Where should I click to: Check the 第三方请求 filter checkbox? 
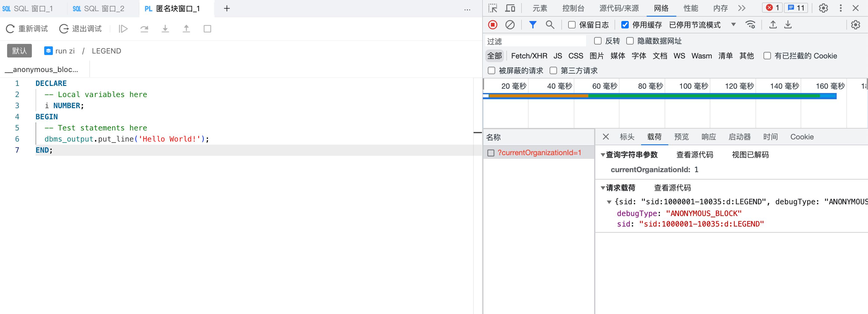pos(553,70)
